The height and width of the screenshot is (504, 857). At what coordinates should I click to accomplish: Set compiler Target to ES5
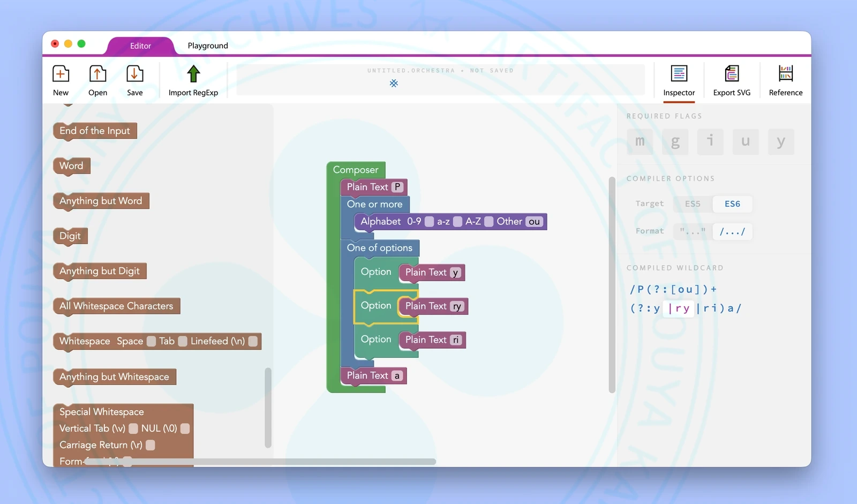point(693,204)
